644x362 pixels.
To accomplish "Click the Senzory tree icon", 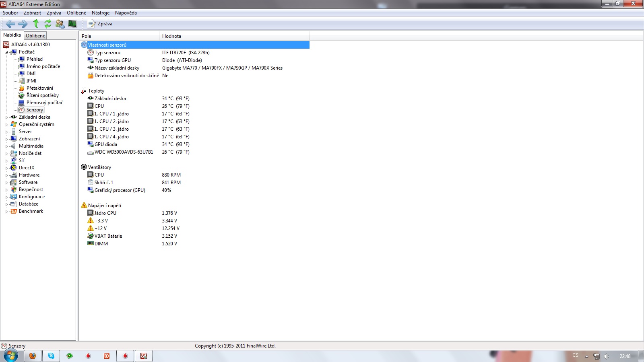I will (x=22, y=110).
